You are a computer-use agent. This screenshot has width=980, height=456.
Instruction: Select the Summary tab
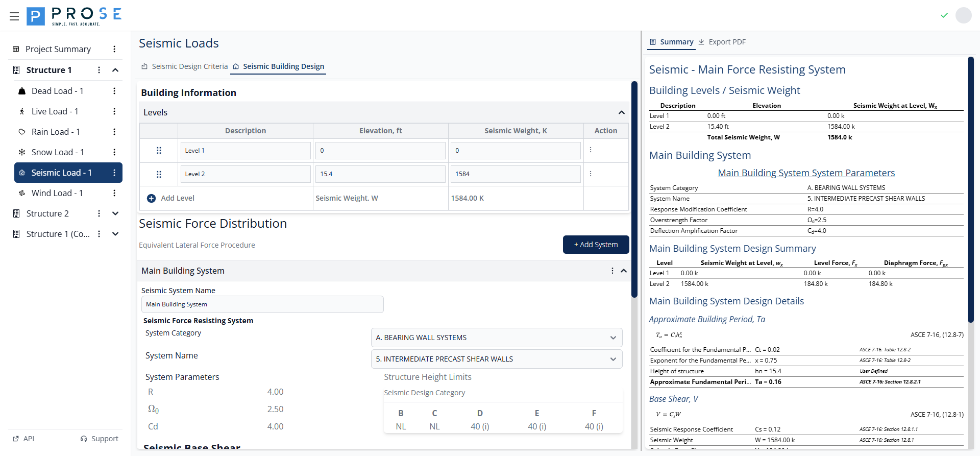click(x=671, y=42)
